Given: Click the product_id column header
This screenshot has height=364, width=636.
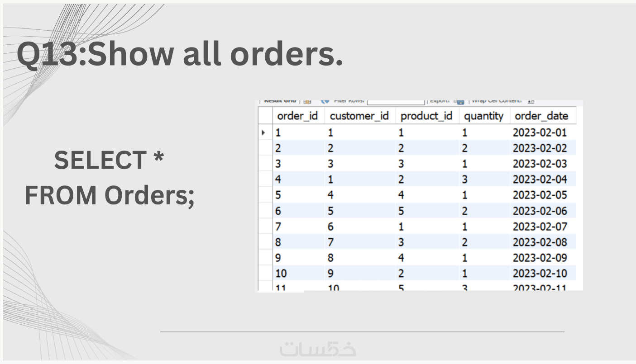Looking at the screenshot, I should pyautogui.click(x=426, y=116).
